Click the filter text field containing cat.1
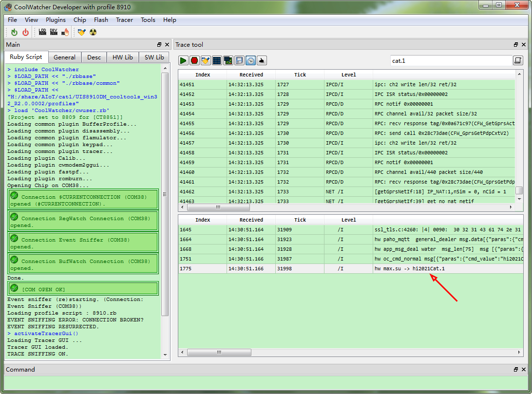Image resolution: width=532 pixels, height=394 pixels. [x=450, y=61]
